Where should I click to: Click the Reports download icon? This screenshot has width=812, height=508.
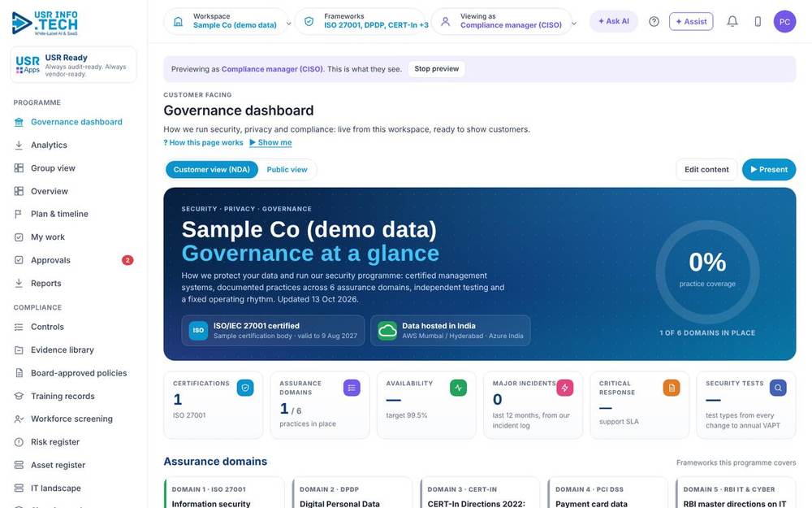(x=19, y=283)
